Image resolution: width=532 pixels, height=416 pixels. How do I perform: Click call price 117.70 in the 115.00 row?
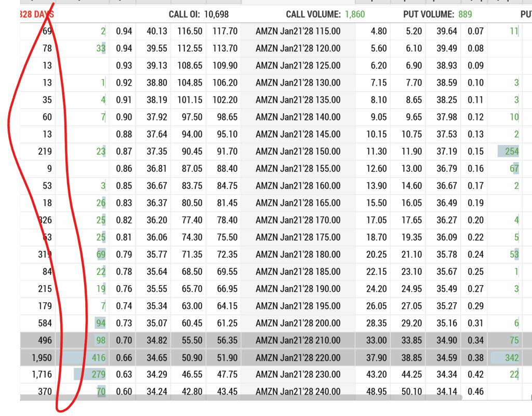click(225, 31)
